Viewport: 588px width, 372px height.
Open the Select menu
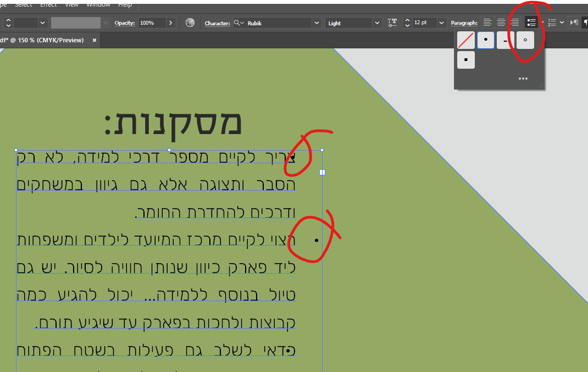(23, 4)
